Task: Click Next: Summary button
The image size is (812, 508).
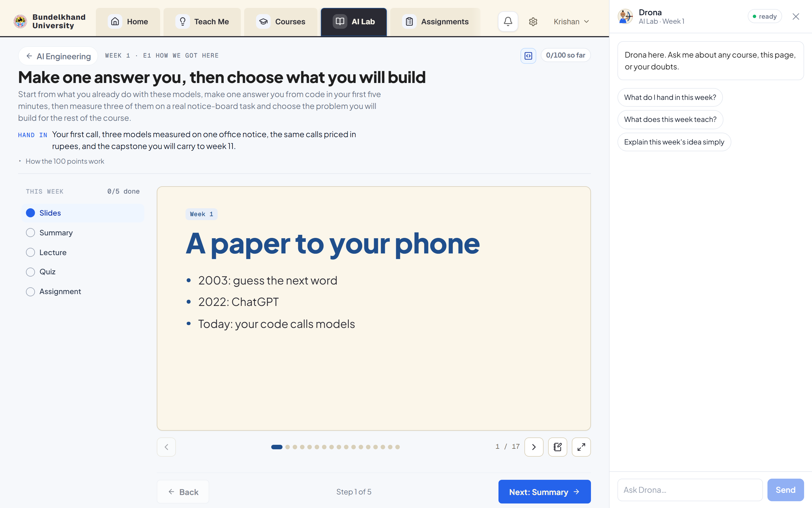Action: (x=544, y=492)
